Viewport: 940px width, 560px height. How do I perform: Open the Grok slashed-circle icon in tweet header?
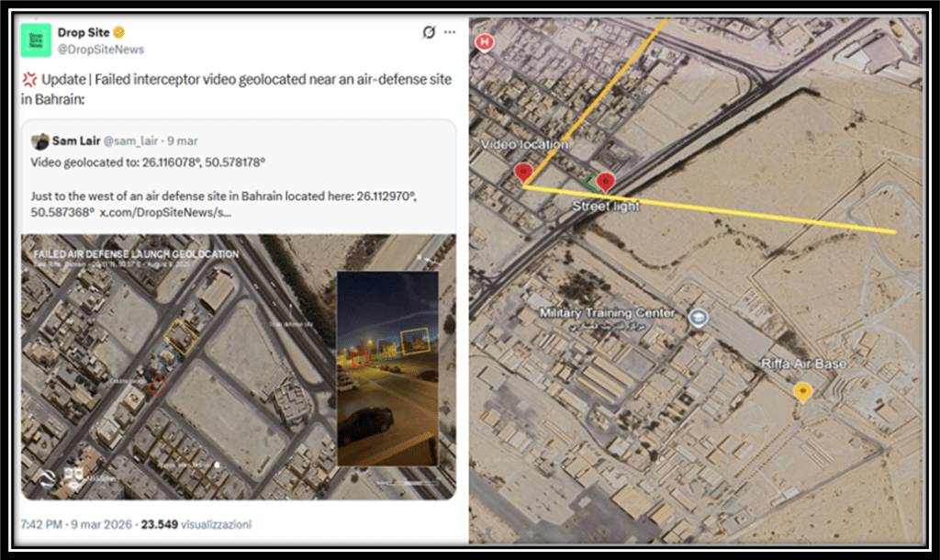pyautogui.click(x=428, y=32)
